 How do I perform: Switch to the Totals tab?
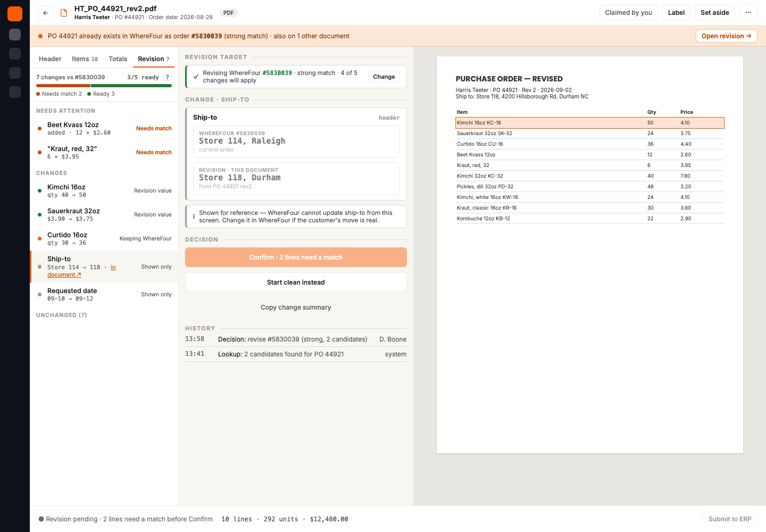(118, 59)
